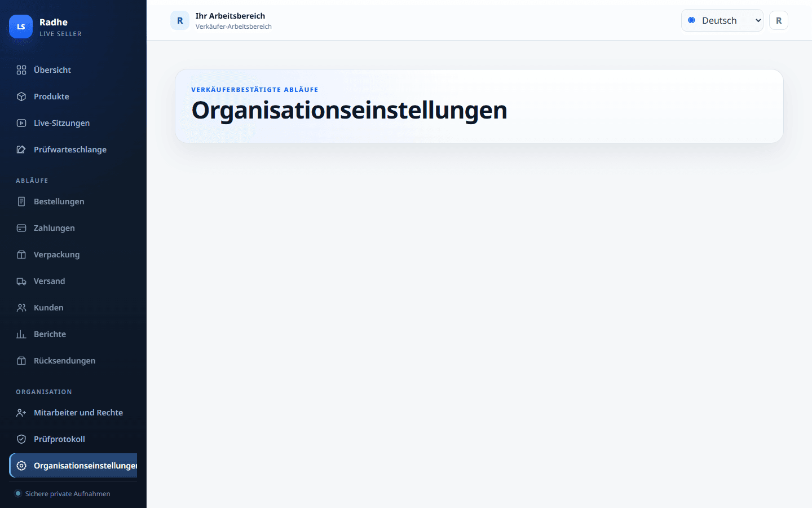Click the Produkte box icon
Viewport: 812px width, 508px height.
(x=21, y=97)
